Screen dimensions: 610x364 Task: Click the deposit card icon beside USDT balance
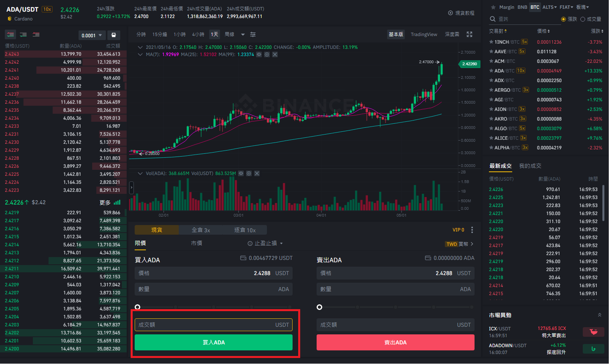click(x=243, y=258)
